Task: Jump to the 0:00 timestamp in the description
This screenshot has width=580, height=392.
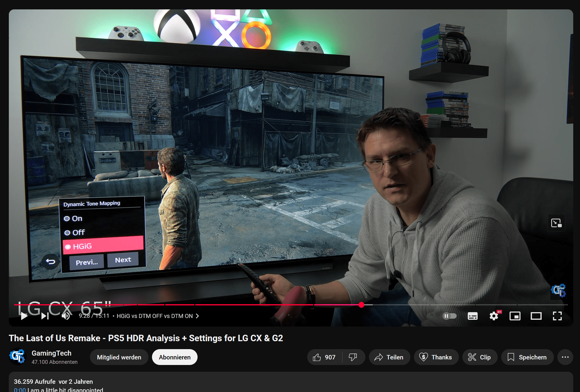Action: [20, 390]
